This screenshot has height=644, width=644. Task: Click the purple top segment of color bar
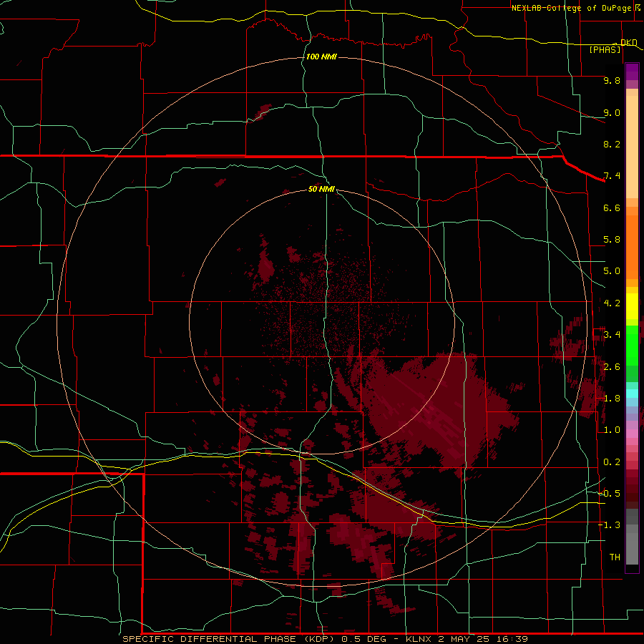point(632,72)
